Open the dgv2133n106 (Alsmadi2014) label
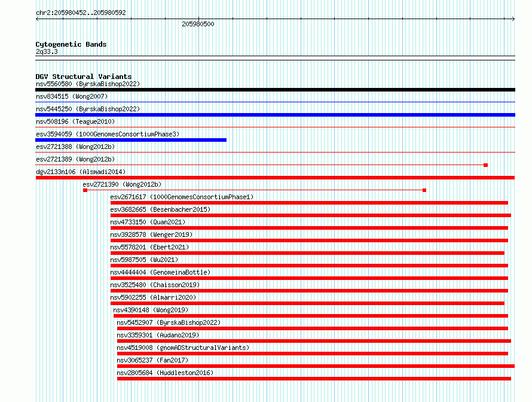532x402 pixels. tap(81, 172)
